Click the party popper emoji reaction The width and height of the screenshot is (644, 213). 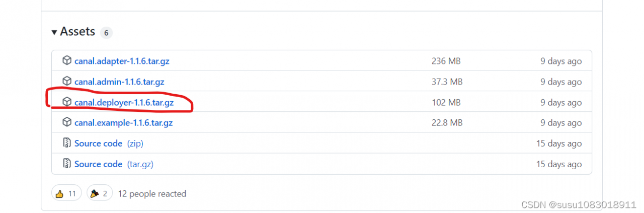94,193
